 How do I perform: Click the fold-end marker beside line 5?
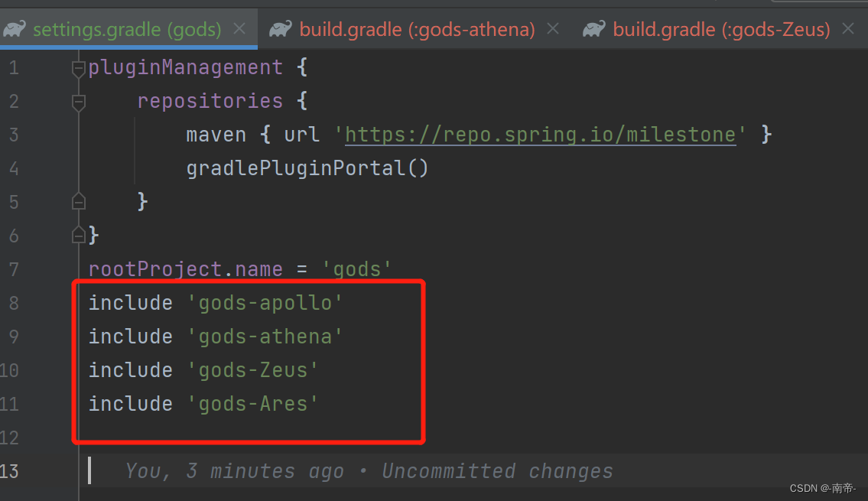tap(78, 201)
